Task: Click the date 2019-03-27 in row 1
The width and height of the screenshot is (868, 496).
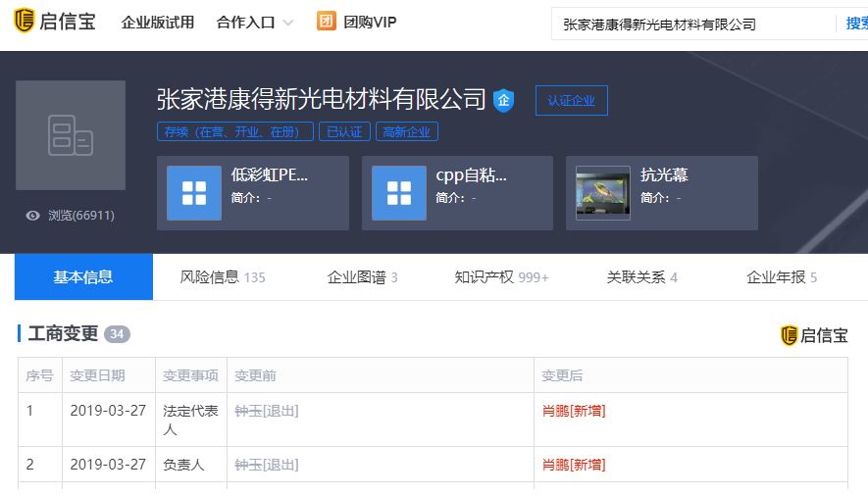Action: pyautogui.click(x=108, y=411)
